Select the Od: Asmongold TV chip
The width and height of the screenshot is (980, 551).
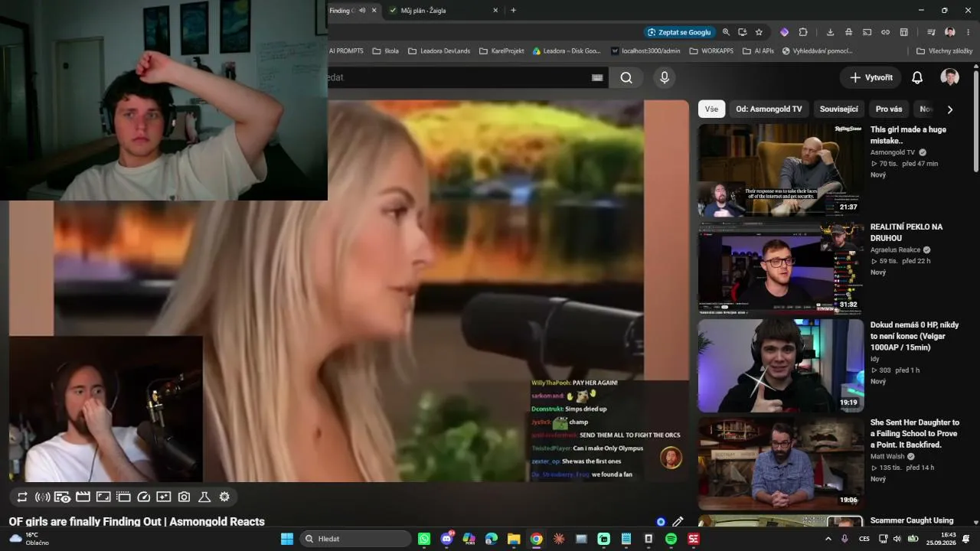pyautogui.click(x=769, y=109)
